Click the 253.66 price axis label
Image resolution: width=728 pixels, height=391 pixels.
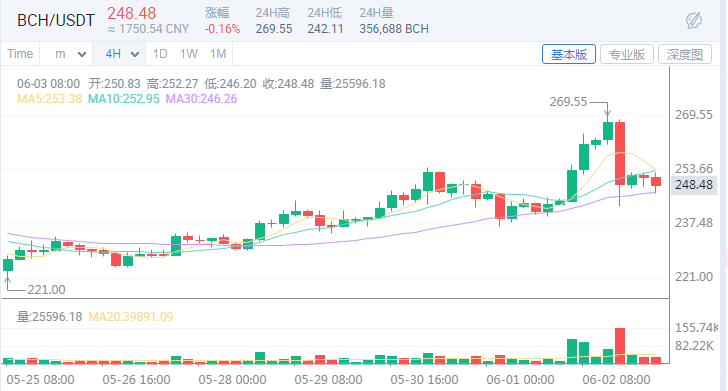[x=694, y=169]
